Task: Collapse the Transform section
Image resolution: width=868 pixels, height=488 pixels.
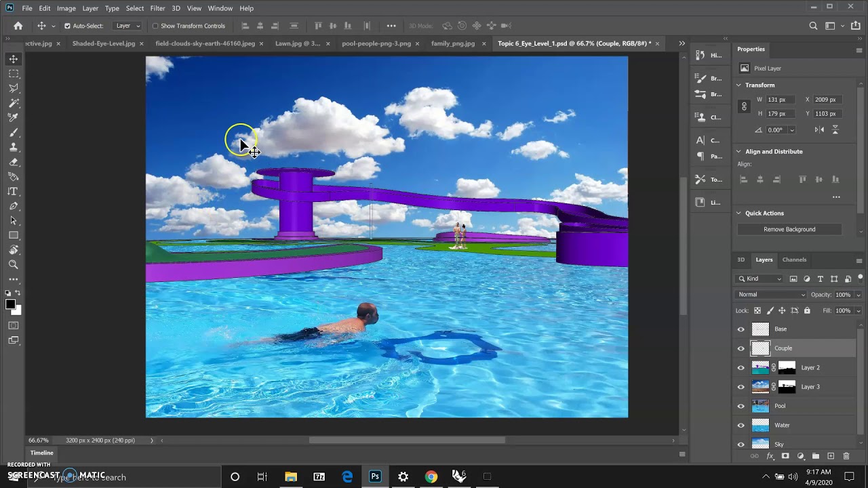Action: (x=738, y=85)
